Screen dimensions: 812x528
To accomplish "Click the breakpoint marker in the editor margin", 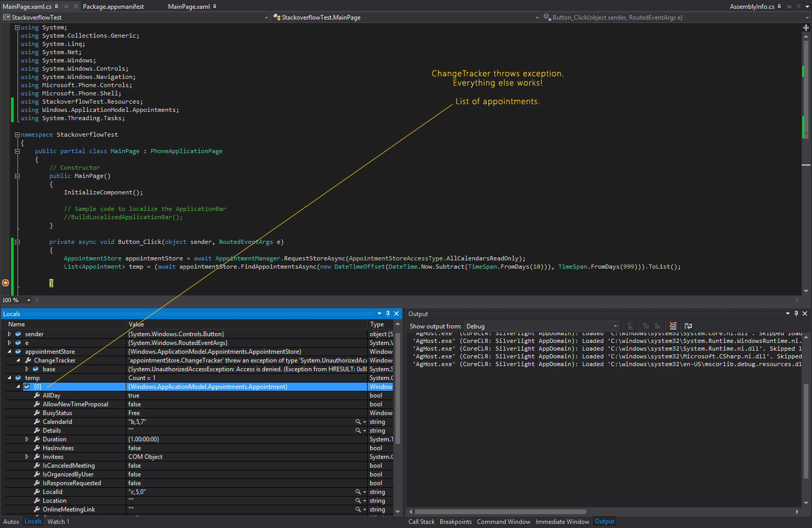I will coord(6,283).
